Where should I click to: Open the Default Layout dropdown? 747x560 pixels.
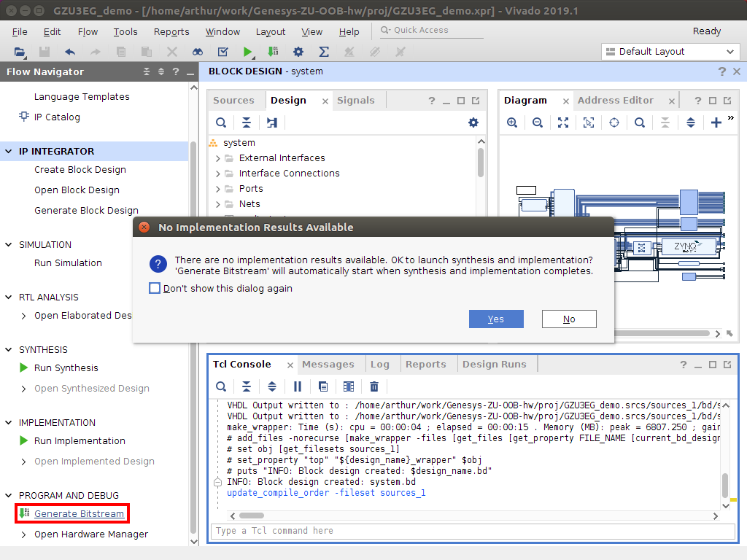pos(670,52)
